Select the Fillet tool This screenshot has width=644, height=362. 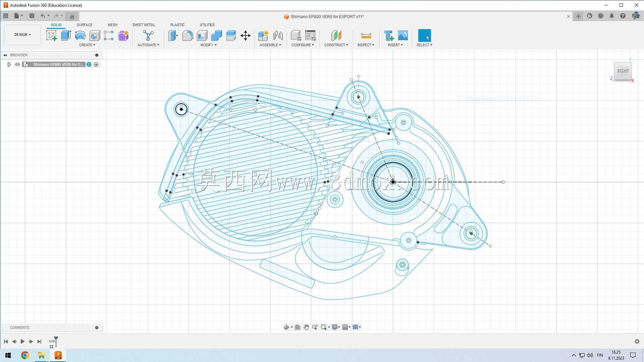click(x=187, y=36)
